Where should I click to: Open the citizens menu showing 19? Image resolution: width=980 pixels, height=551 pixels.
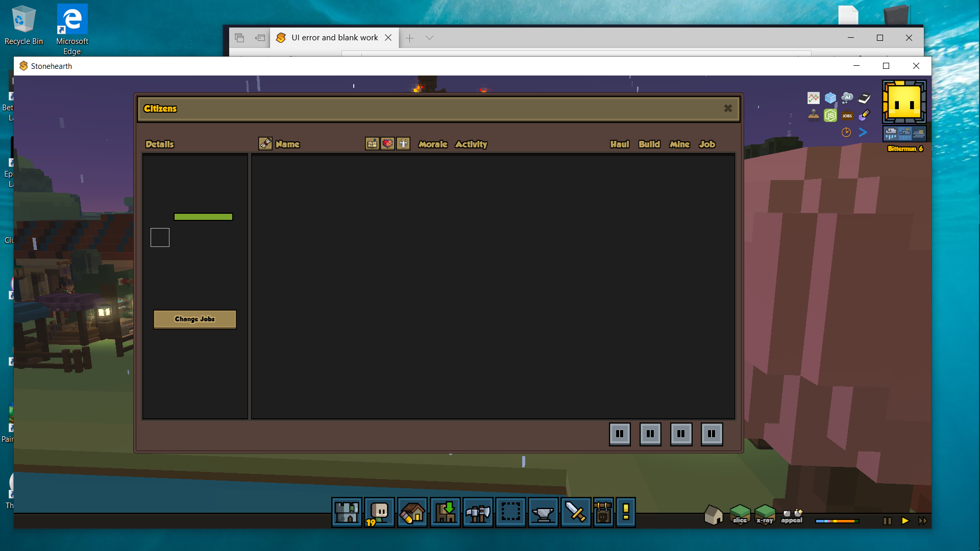point(379,512)
